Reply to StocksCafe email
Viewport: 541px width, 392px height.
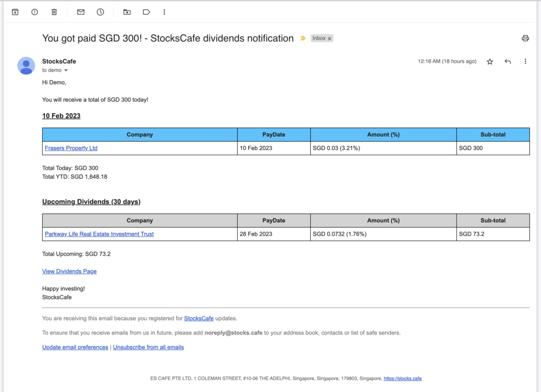(508, 61)
